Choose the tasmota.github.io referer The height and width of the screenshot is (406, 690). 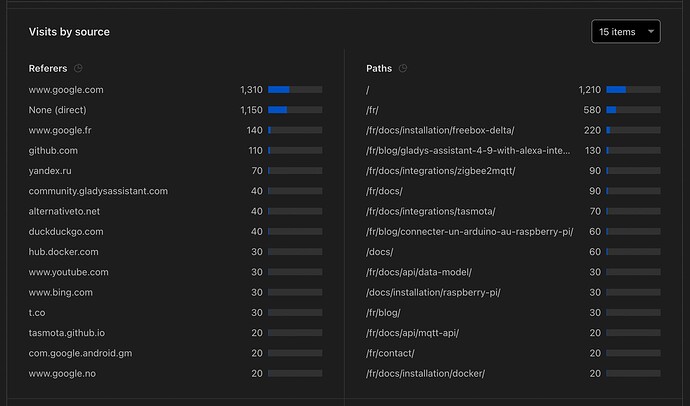68,333
